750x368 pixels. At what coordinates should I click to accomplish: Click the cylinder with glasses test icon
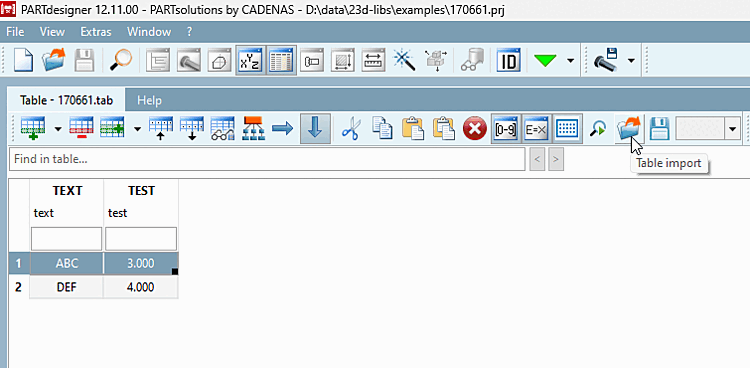[x=472, y=61]
